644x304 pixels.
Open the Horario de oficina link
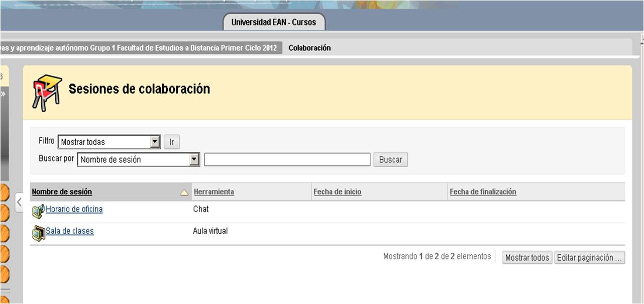[x=74, y=209]
